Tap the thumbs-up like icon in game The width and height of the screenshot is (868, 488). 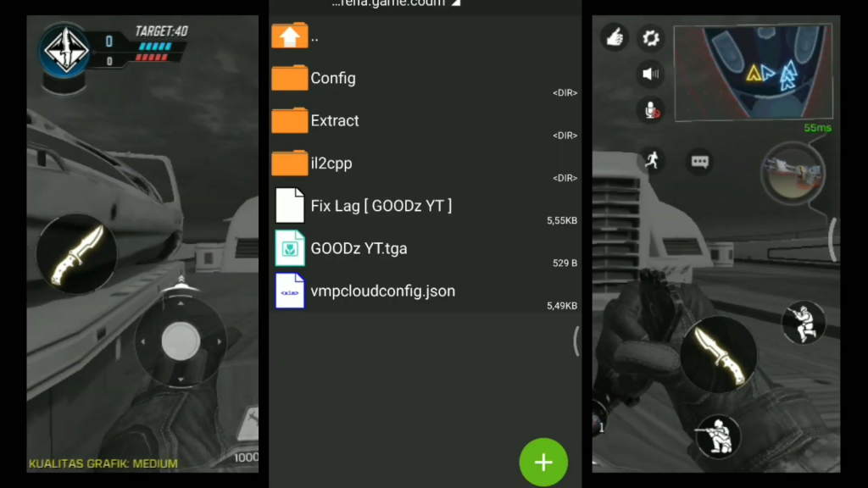point(615,37)
